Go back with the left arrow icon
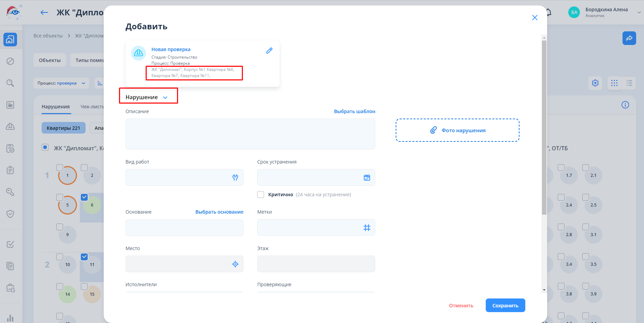Image resolution: width=644 pixels, height=323 pixels. pos(44,13)
